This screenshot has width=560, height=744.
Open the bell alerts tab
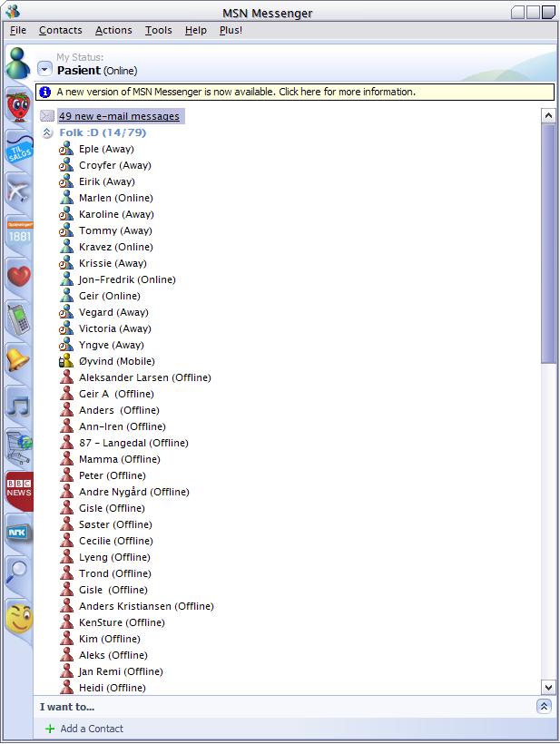18,360
